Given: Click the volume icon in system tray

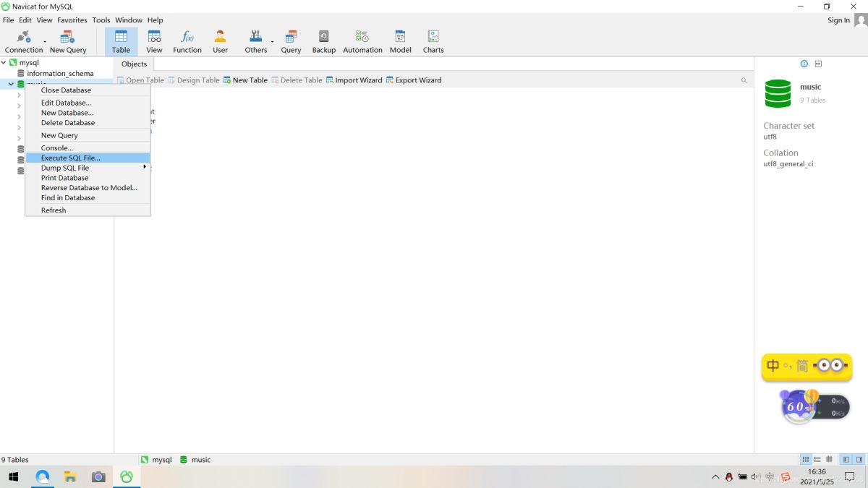Looking at the screenshot, I should (x=755, y=476).
